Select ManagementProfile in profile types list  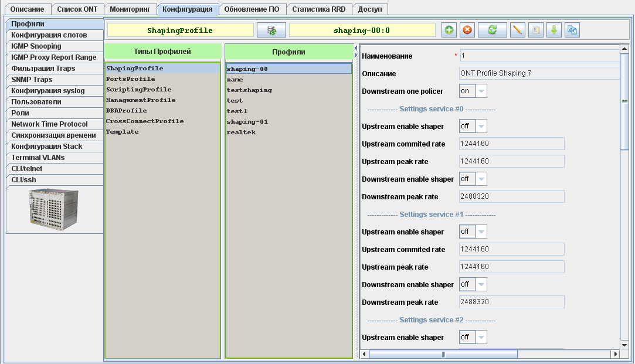coord(163,100)
